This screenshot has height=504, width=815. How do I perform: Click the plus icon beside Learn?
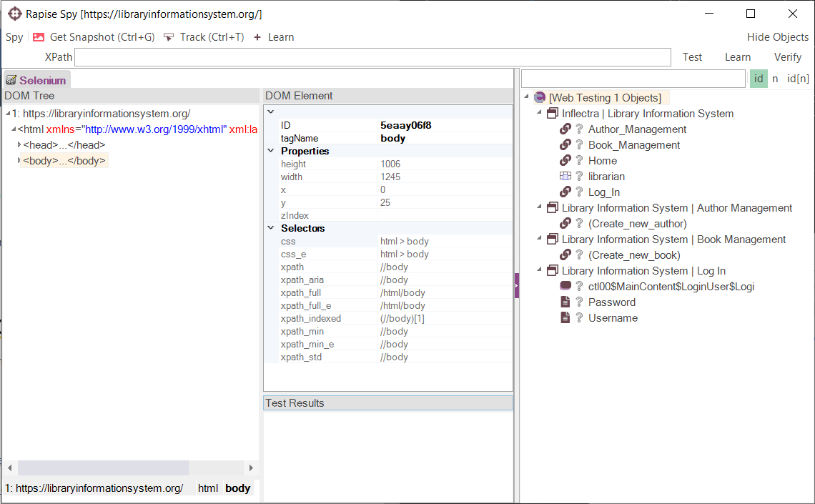pyautogui.click(x=257, y=37)
